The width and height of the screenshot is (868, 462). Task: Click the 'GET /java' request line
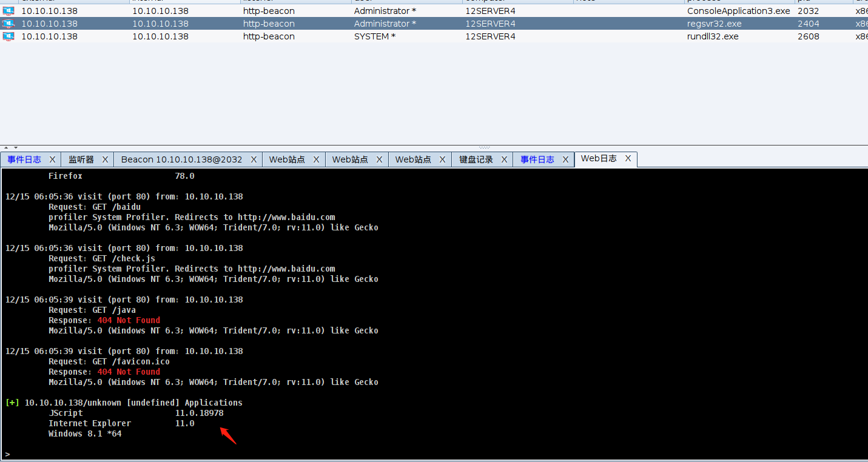92,310
